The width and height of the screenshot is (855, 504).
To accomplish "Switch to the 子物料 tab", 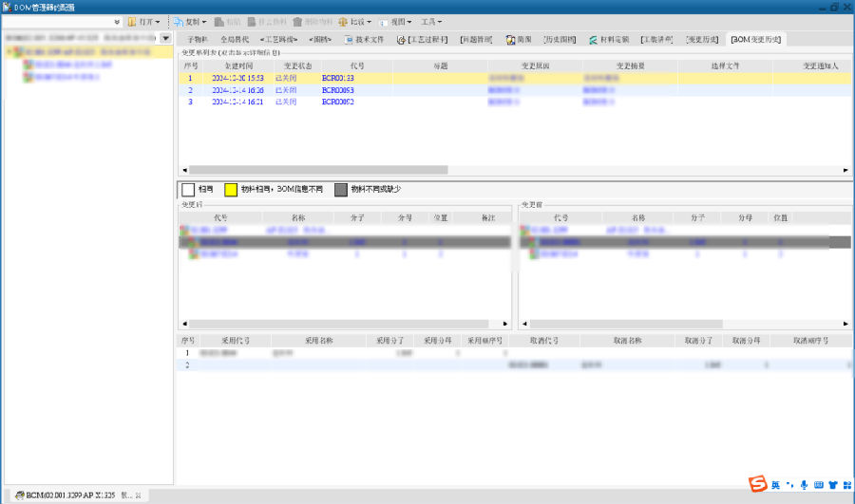I will tap(198, 40).
